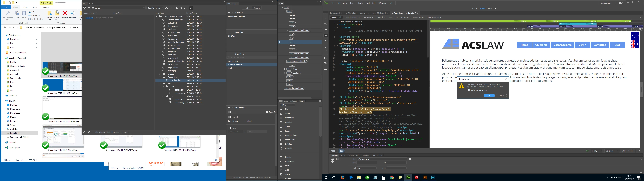Click the add CSS source plus icon

[x=229, y=13]
